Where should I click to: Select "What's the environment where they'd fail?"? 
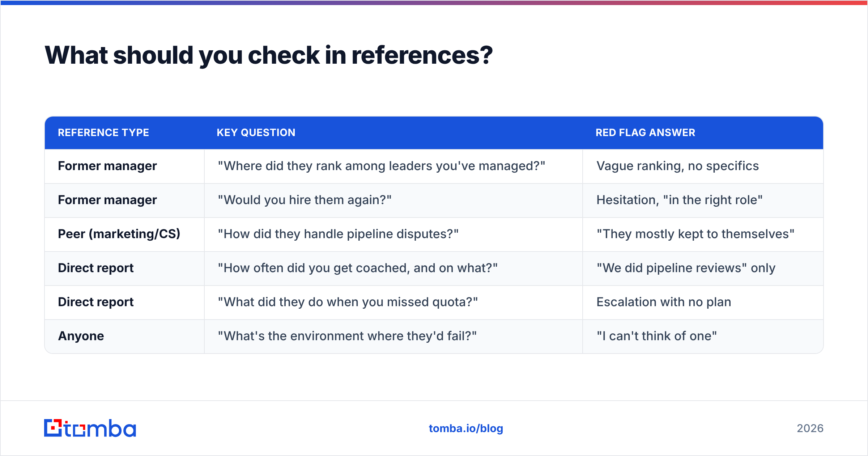tap(347, 336)
